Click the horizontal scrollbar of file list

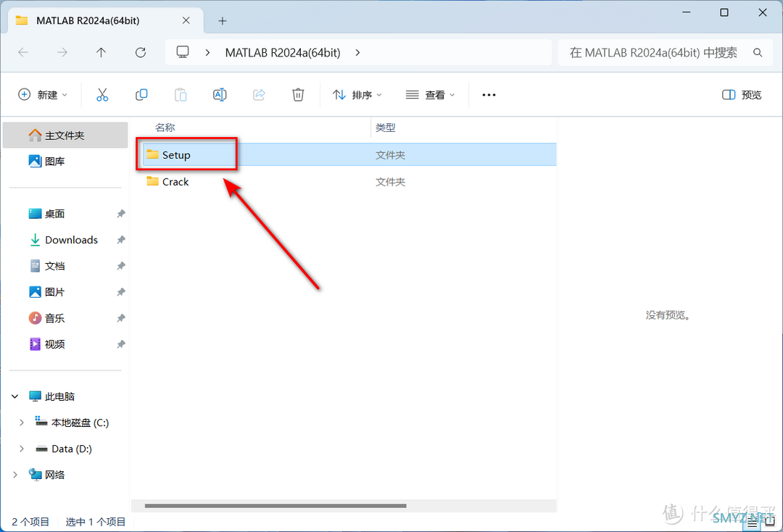pyautogui.click(x=275, y=506)
